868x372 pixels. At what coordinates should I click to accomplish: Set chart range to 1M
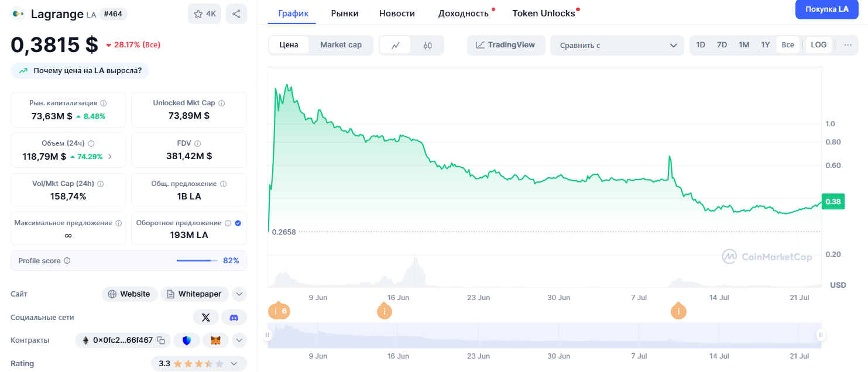(x=744, y=45)
